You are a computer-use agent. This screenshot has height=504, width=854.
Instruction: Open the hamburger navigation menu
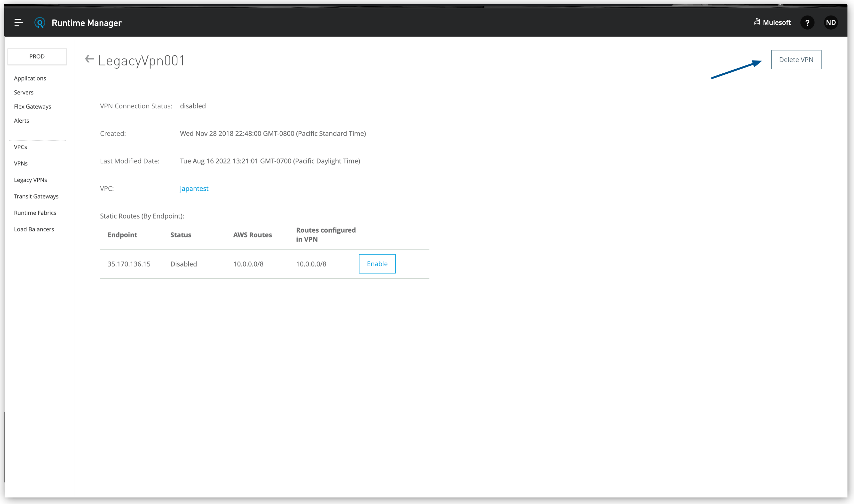pyautogui.click(x=18, y=23)
